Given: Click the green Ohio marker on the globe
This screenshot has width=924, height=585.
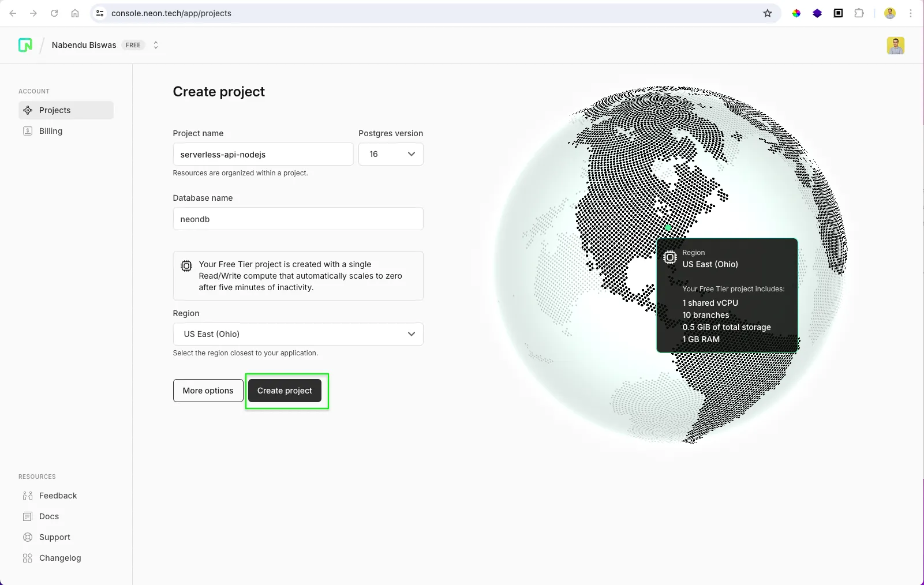Looking at the screenshot, I should (668, 228).
